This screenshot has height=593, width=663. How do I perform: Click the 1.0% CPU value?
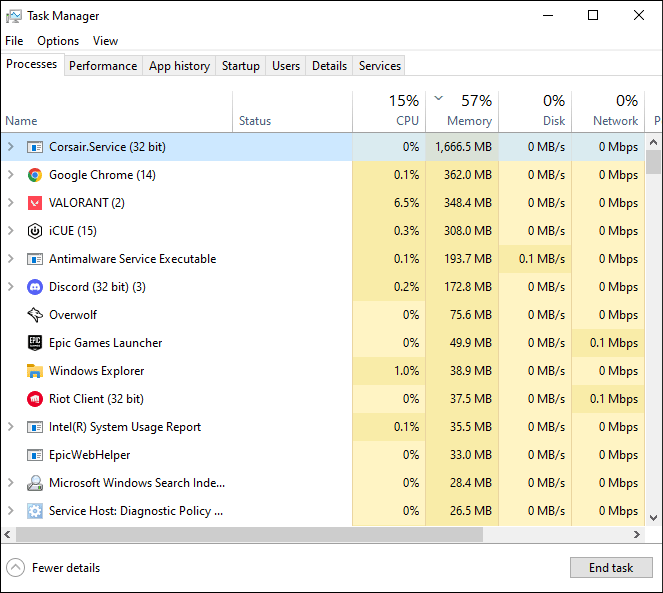click(406, 371)
